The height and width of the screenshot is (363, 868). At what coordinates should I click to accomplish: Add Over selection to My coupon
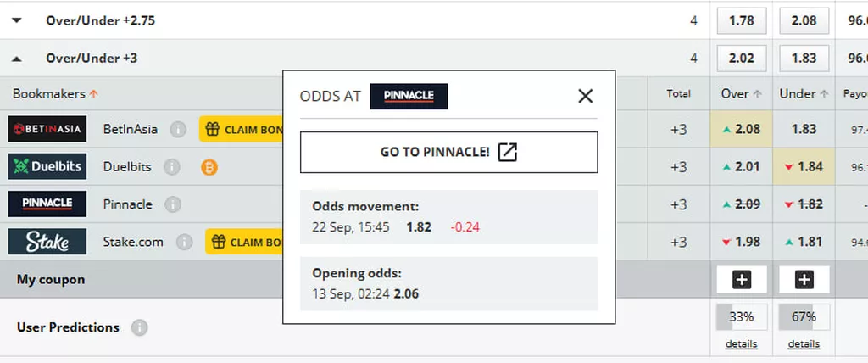click(742, 280)
